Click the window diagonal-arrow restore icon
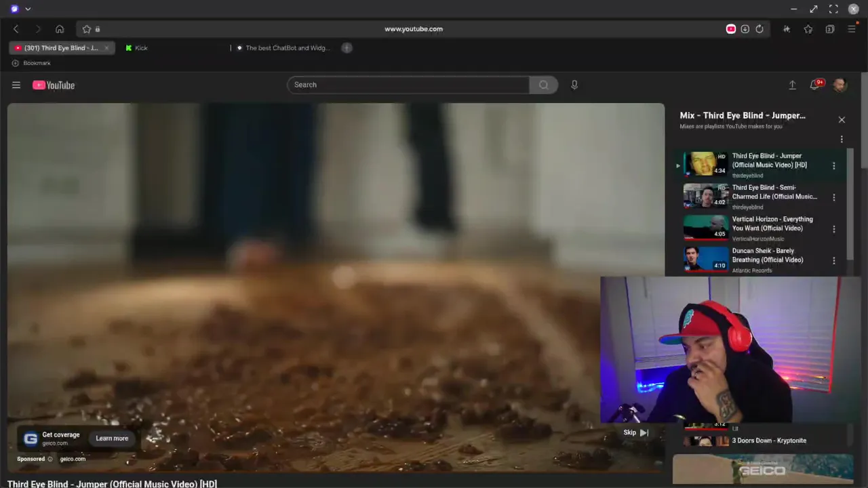This screenshot has height=488, width=868. [814, 9]
